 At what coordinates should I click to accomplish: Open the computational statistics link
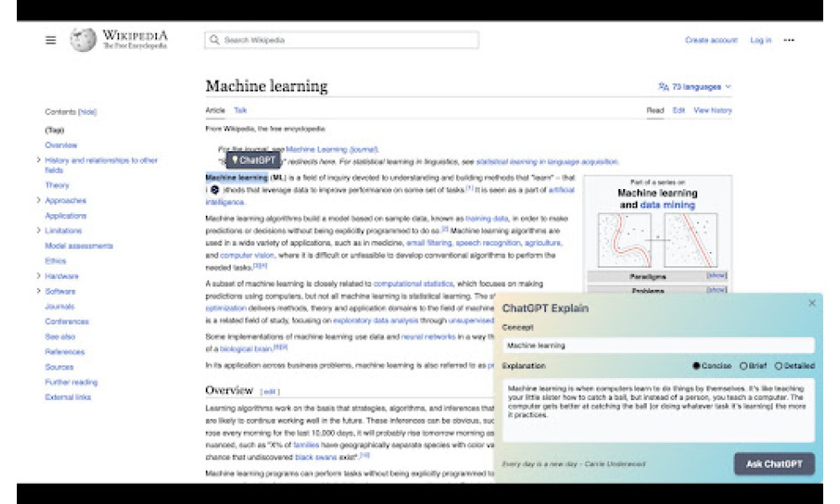coord(413,283)
